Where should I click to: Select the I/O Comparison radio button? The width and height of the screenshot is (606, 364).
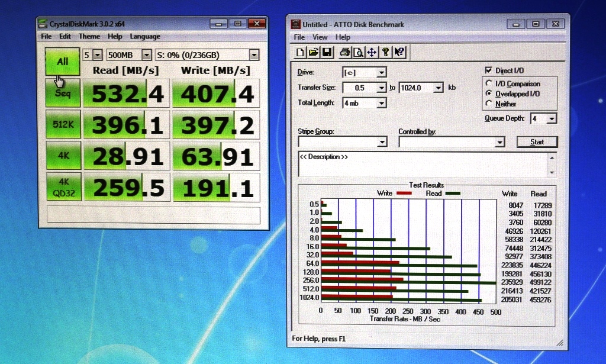(x=489, y=83)
